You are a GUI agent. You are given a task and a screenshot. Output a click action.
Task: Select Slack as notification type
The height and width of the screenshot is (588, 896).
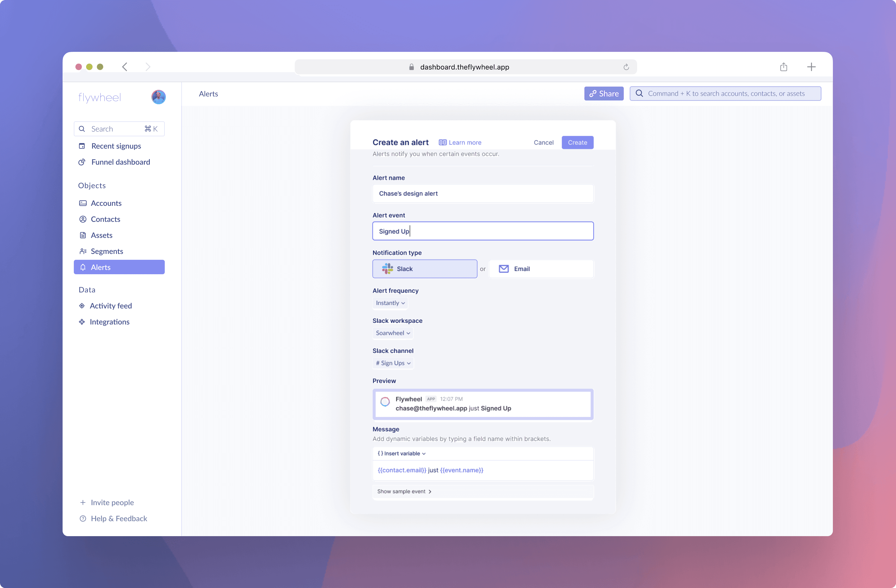pos(425,269)
